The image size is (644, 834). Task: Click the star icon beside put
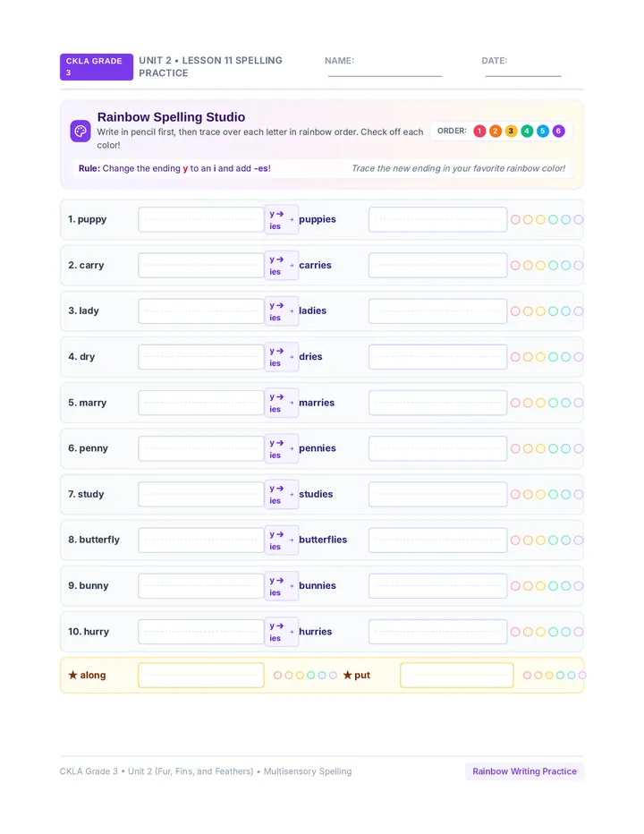point(347,675)
